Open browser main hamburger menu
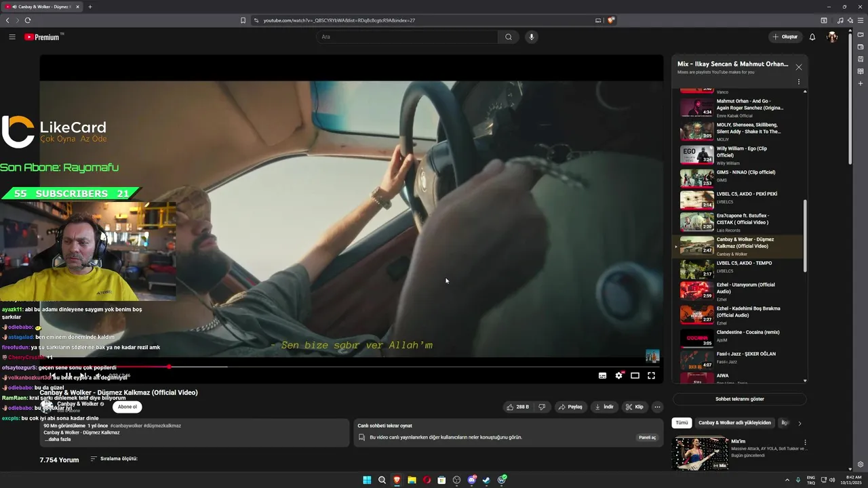This screenshot has width=868, height=488. [x=861, y=20]
